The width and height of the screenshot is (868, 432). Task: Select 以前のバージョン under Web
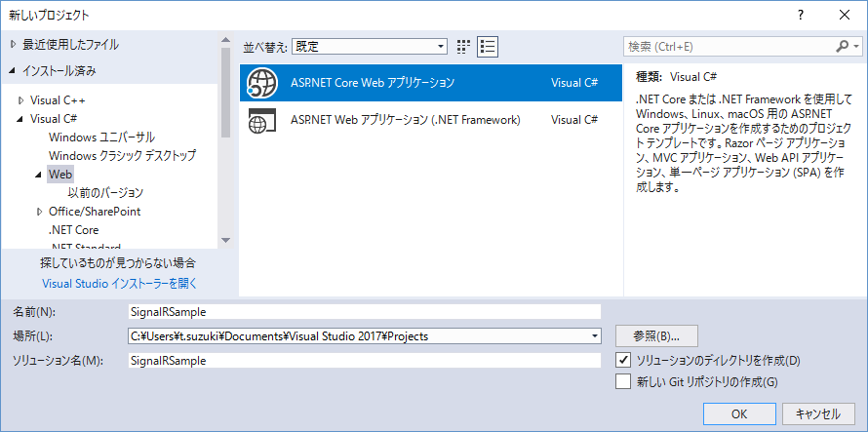coord(105,193)
